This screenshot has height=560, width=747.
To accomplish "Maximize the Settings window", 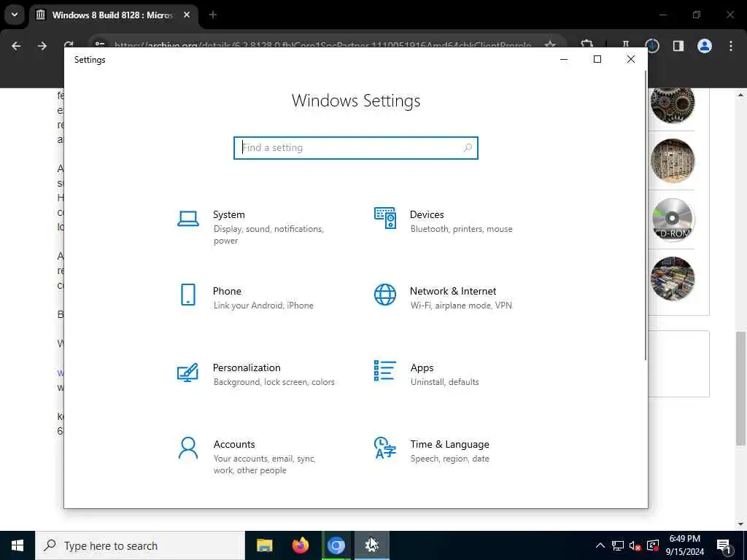I will click(597, 59).
